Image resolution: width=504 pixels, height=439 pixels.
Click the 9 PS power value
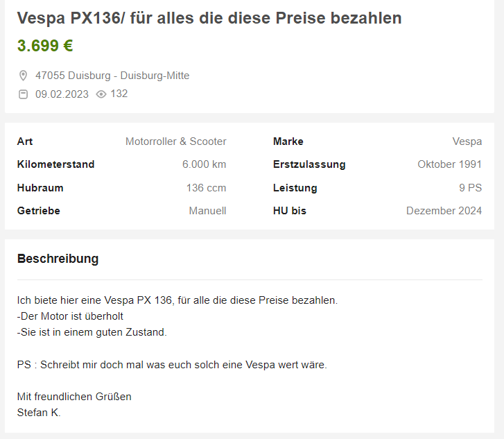coord(470,188)
